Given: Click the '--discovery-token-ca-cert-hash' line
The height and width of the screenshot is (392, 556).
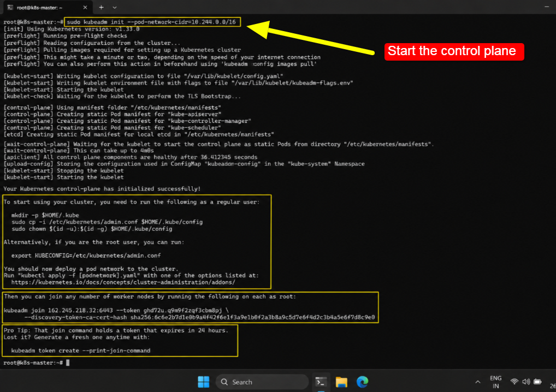Looking at the screenshot, I should [200, 317].
